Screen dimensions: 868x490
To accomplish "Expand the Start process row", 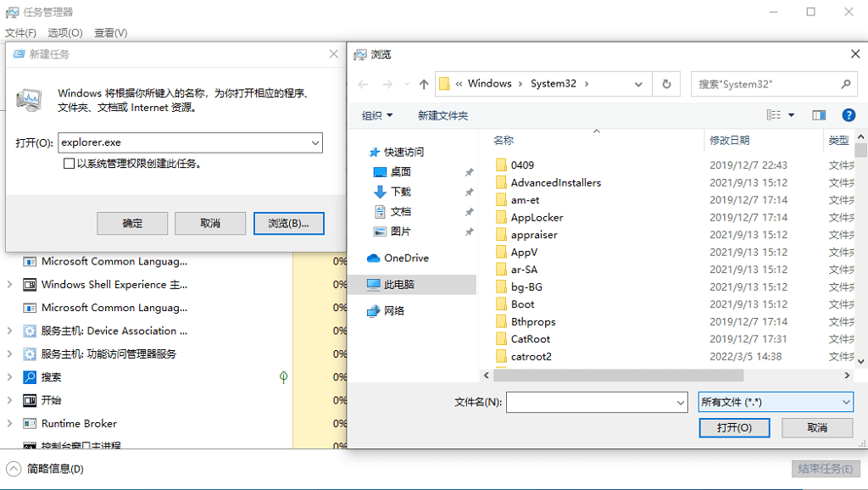I will click(9, 400).
